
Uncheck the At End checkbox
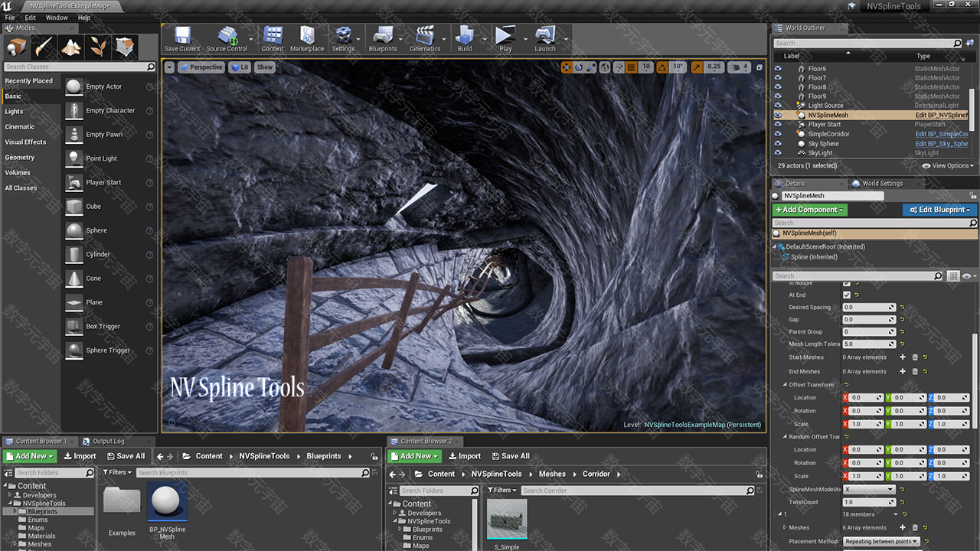pyautogui.click(x=847, y=295)
